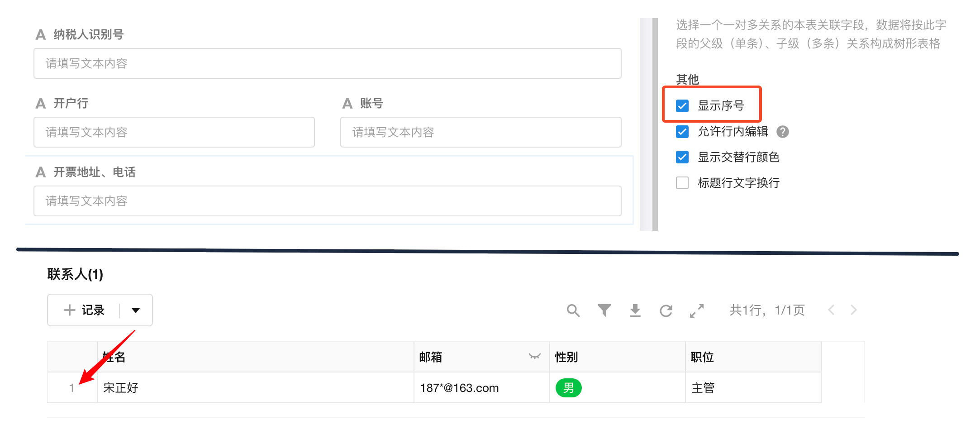Go to the next page arrow
Viewport: 980px width, 439px height.
(x=854, y=310)
